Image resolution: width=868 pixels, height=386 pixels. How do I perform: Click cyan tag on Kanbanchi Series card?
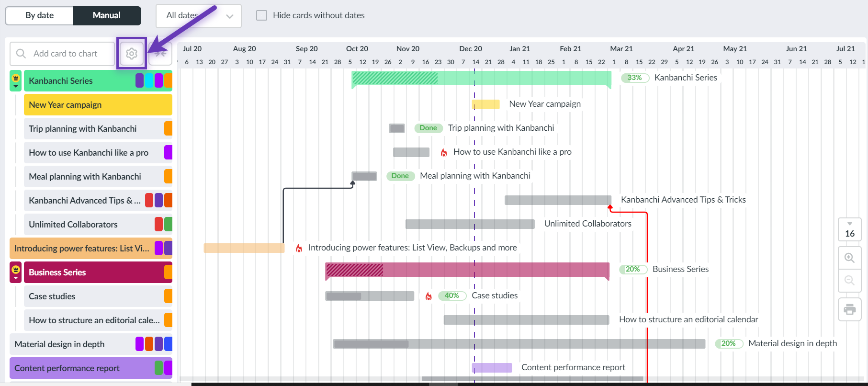149,80
